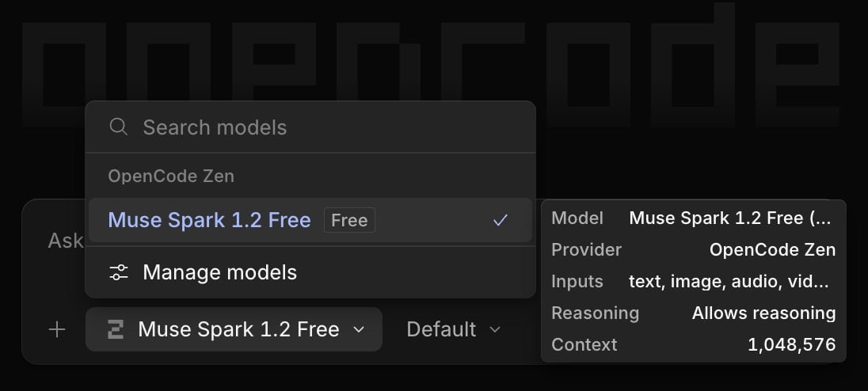Click the search magnifier icon
The image size is (868, 391).
point(119,127)
